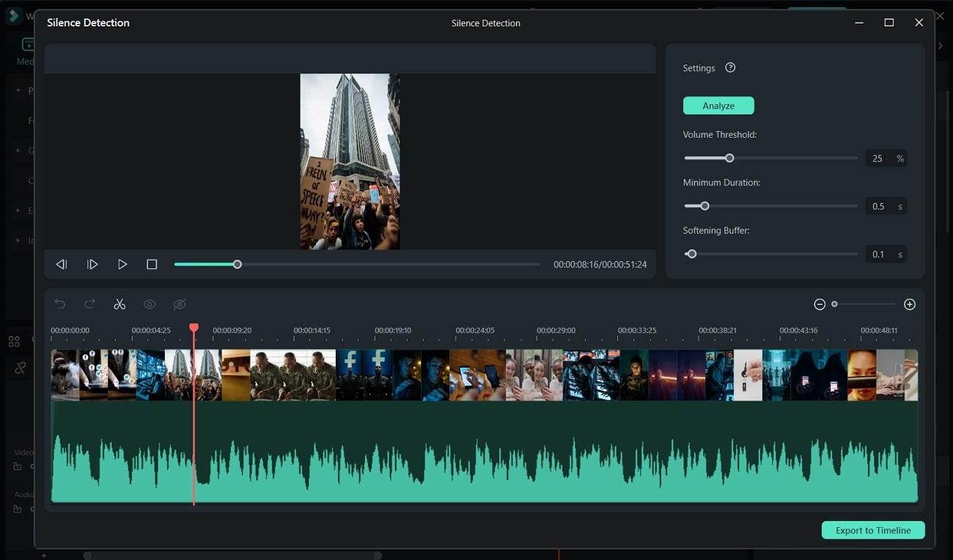Select the Cut scissors tool
The height and width of the screenshot is (560, 953).
(119, 303)
